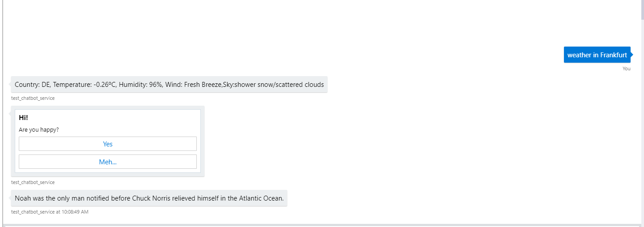Viewport: 644px width, 227px height.
Task: Click the blue tail of the user bubble
Action: click(632, 55)
